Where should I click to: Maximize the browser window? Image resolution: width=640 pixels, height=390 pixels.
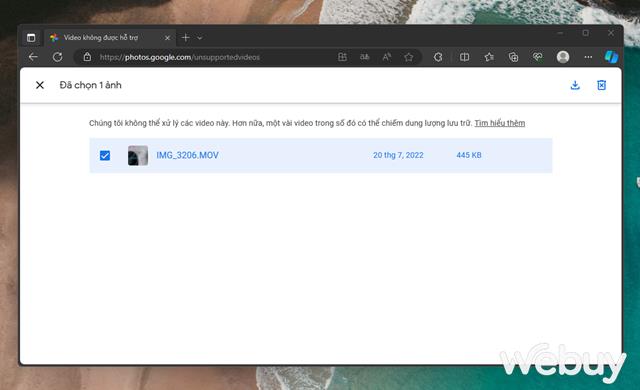586,33
